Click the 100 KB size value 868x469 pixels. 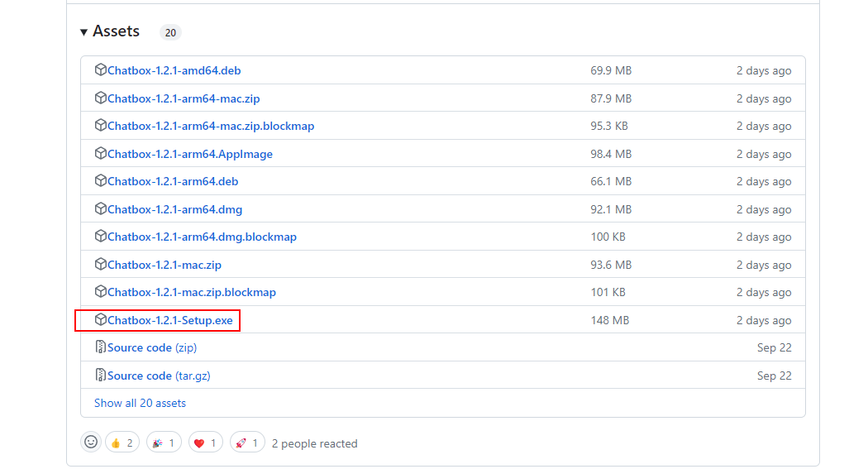(608, 237)
